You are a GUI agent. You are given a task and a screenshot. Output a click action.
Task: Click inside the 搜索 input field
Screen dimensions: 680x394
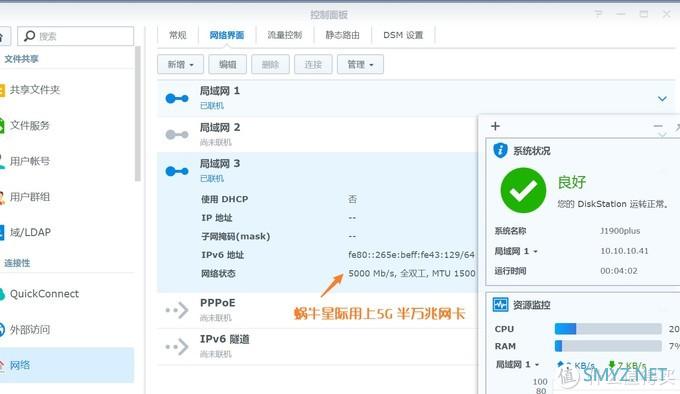coord(75,36)
